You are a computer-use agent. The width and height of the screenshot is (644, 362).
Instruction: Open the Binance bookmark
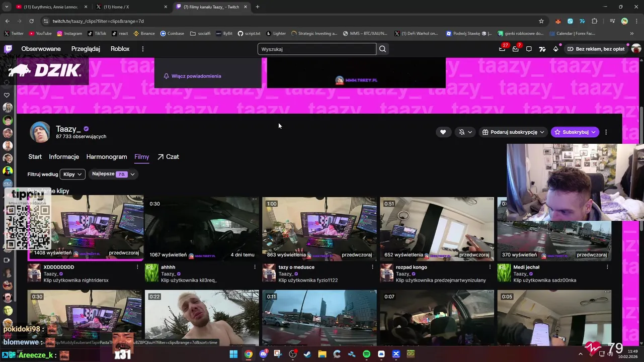pos(144,34)
